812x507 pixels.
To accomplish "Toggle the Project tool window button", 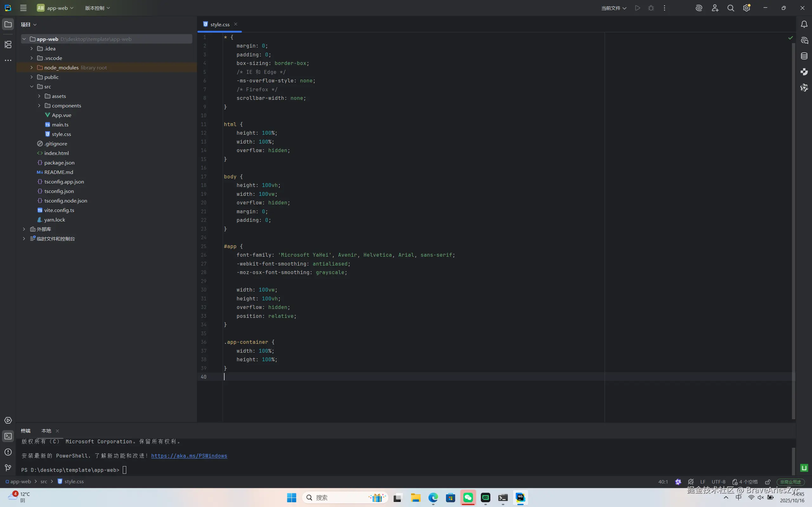I will coord(8,24).
